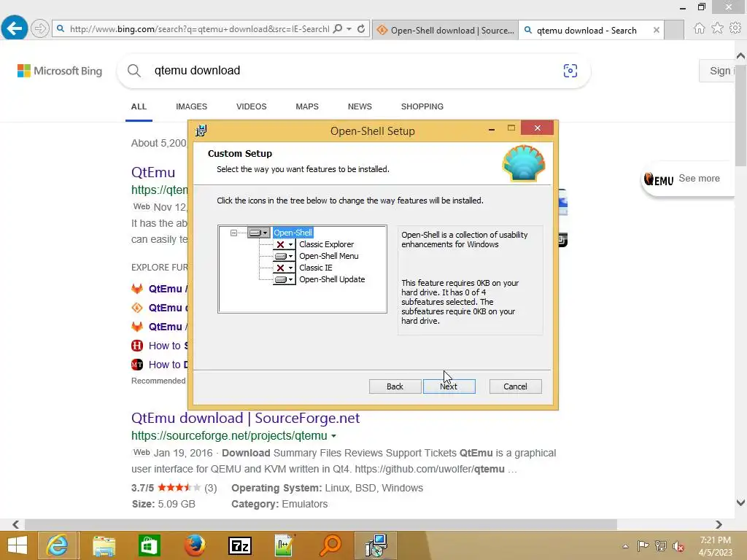The image size is (747, 560).
Task: Open QtEmu download SourceForge.net result
Action: point(245,418)
